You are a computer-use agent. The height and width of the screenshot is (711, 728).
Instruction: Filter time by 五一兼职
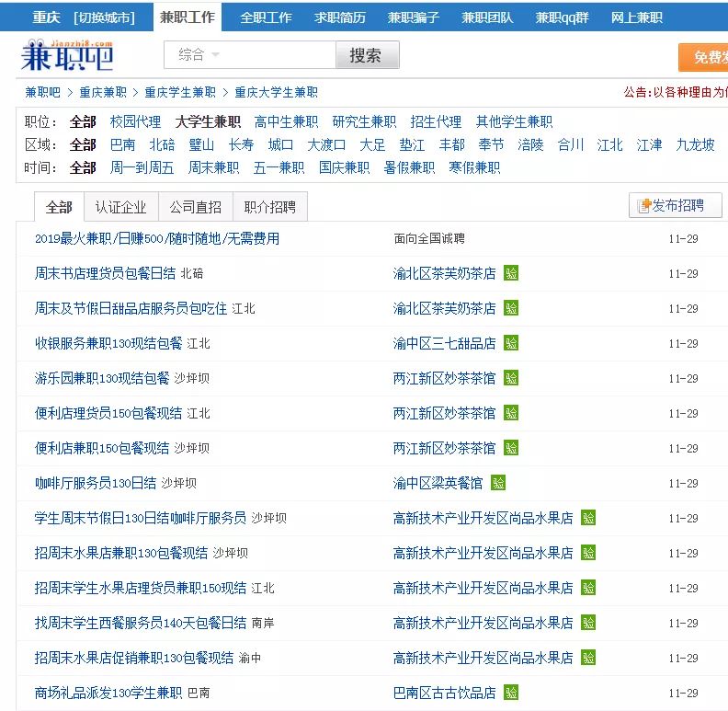[x=279, y=167]
